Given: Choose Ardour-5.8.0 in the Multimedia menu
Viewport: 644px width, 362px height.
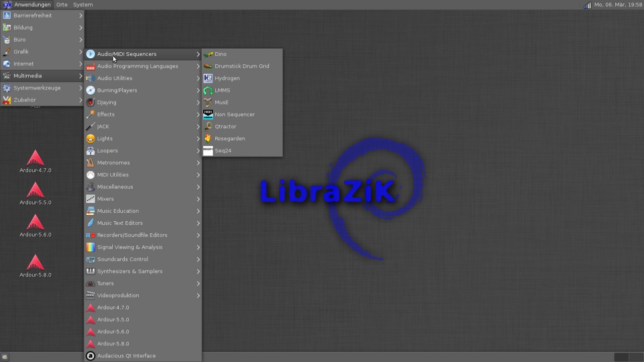Looking at the screenshot, I should tap(143, 344).
